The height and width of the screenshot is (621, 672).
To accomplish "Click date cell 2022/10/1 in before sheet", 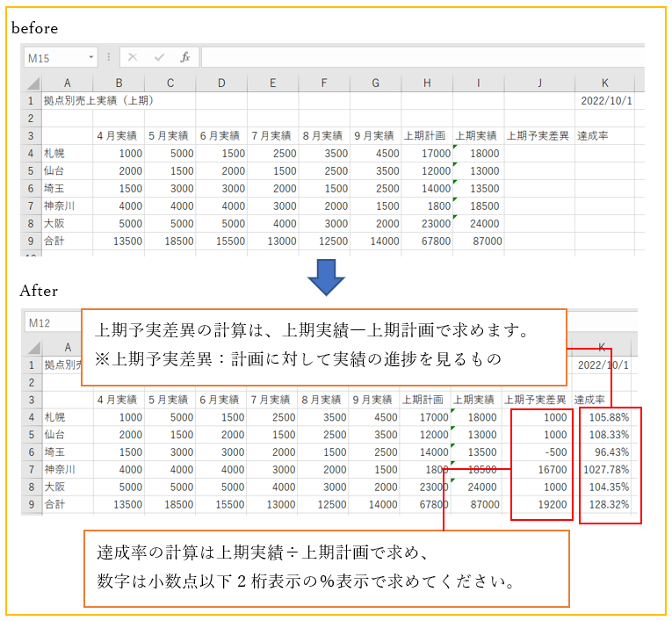I will point(605,101).
